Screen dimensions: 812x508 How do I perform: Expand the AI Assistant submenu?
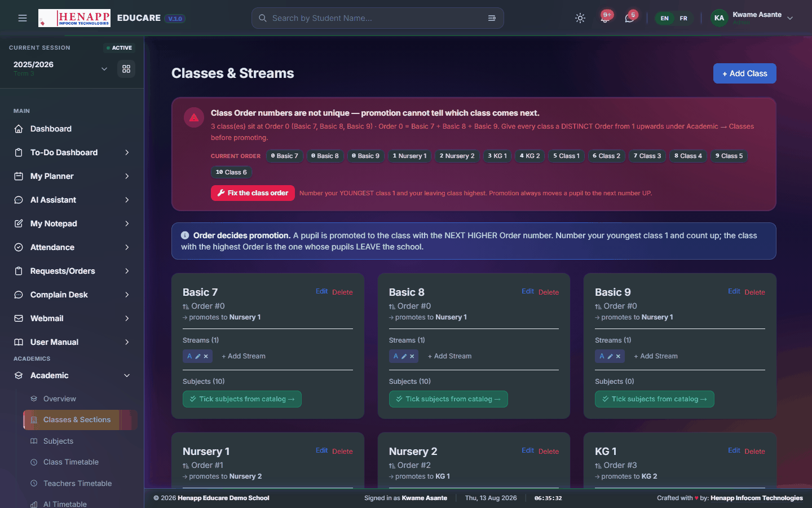(127, 200)
